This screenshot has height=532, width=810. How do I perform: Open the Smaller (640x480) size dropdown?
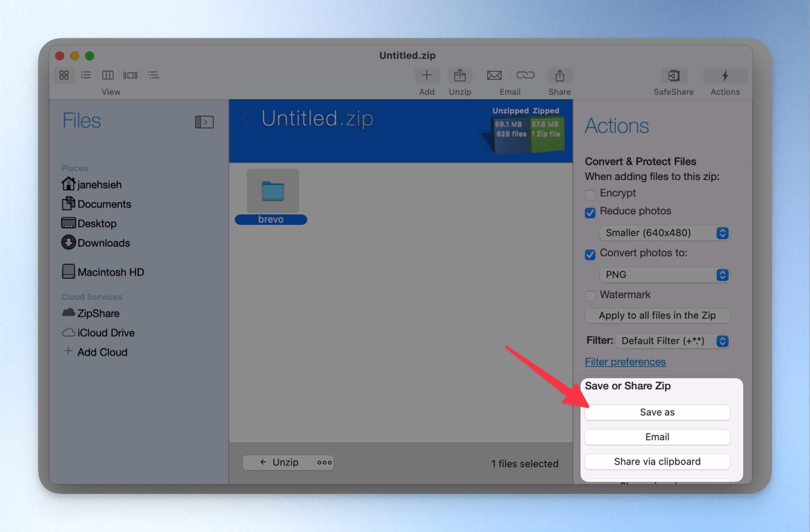click(664, 233)
